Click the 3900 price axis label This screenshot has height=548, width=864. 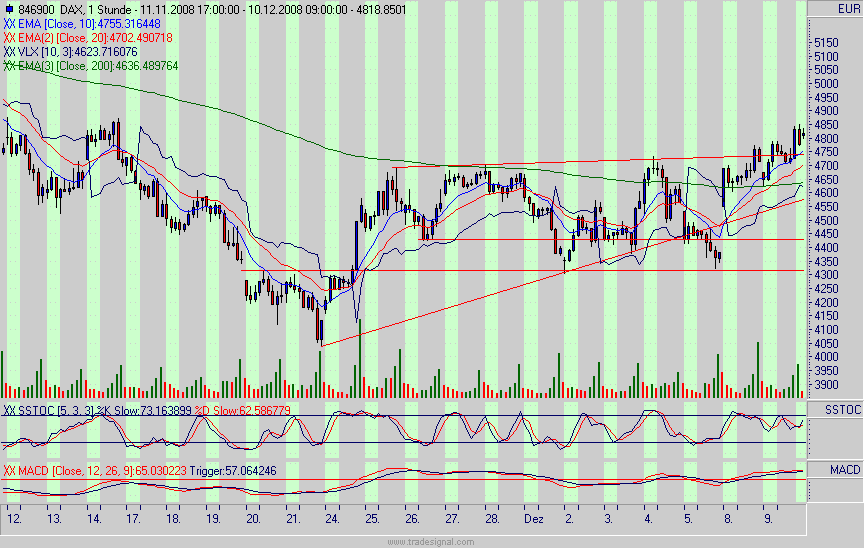click(825, 384)
